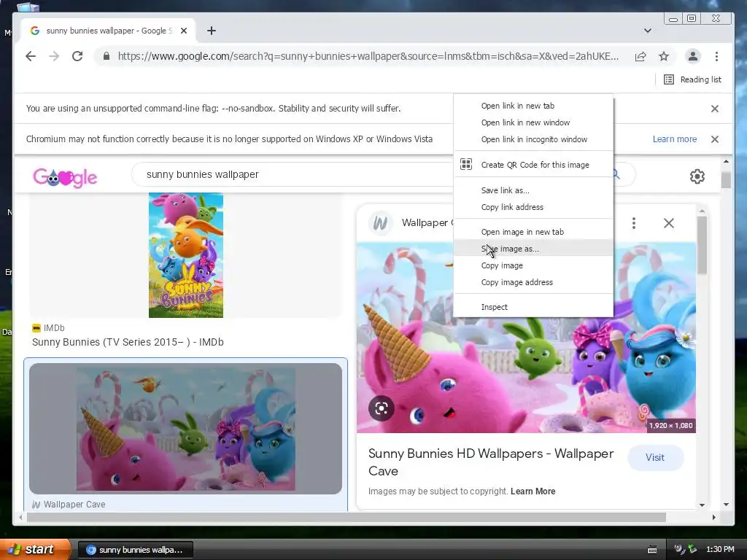Click the Wallpaper Cave W logo in preview panel
747x560 pixels.
pyautogui.click(x=380, y=223)
